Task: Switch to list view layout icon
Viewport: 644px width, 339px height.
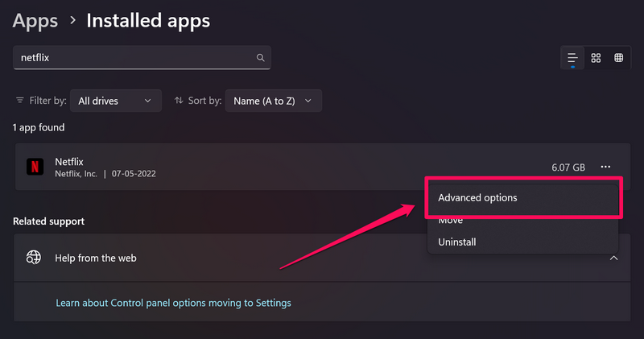Action: coord(573,58)
